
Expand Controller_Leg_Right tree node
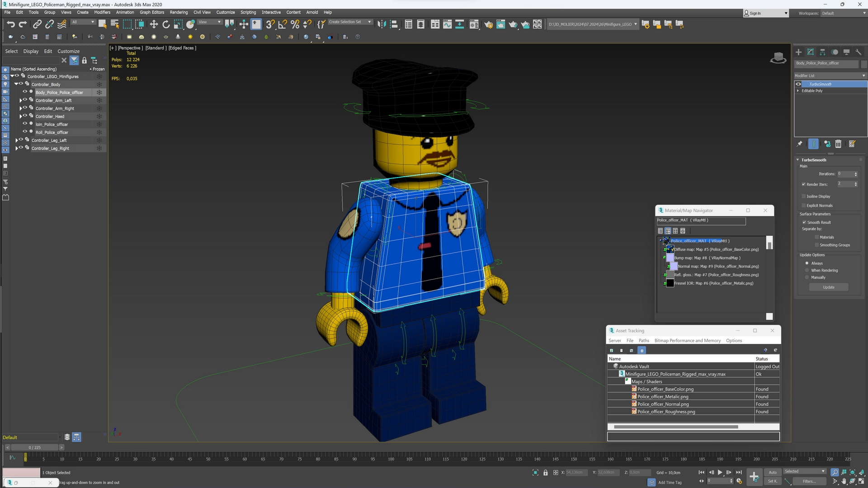[x=16, y=148]
